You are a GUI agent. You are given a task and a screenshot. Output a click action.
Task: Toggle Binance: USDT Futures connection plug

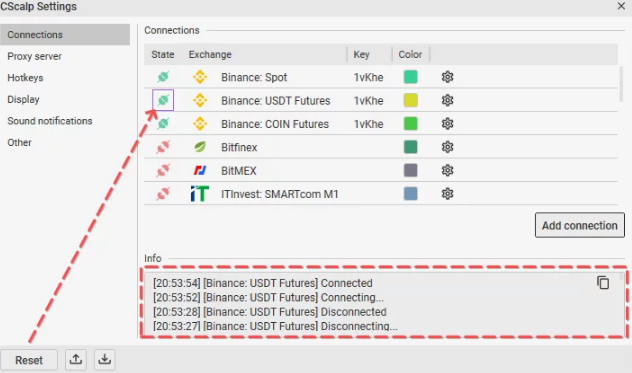(x=163, y=100)
